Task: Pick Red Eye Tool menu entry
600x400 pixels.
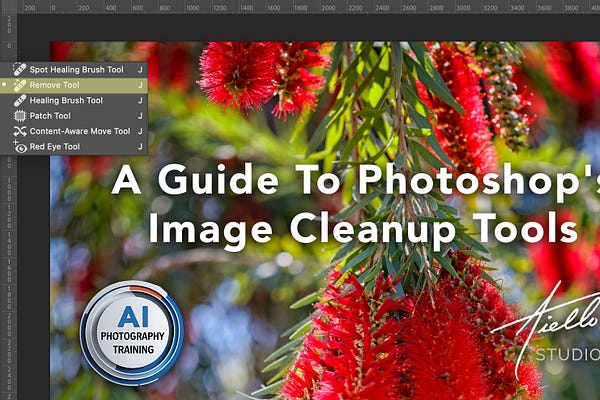Action: pos(74,147)
